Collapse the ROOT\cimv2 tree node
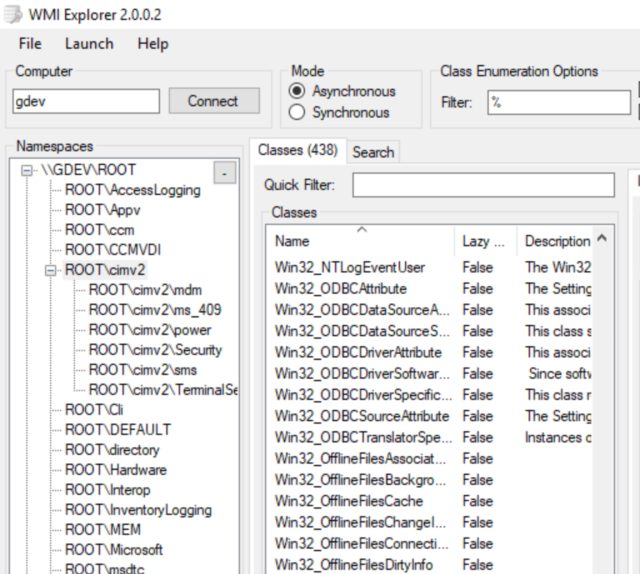640x574 pixels. [x=50, y=270]
